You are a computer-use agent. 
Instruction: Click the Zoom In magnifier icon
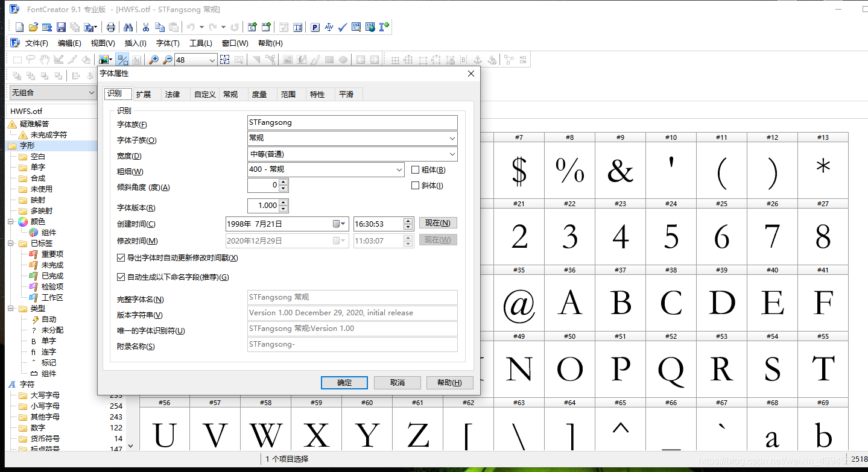click(154, 60)
